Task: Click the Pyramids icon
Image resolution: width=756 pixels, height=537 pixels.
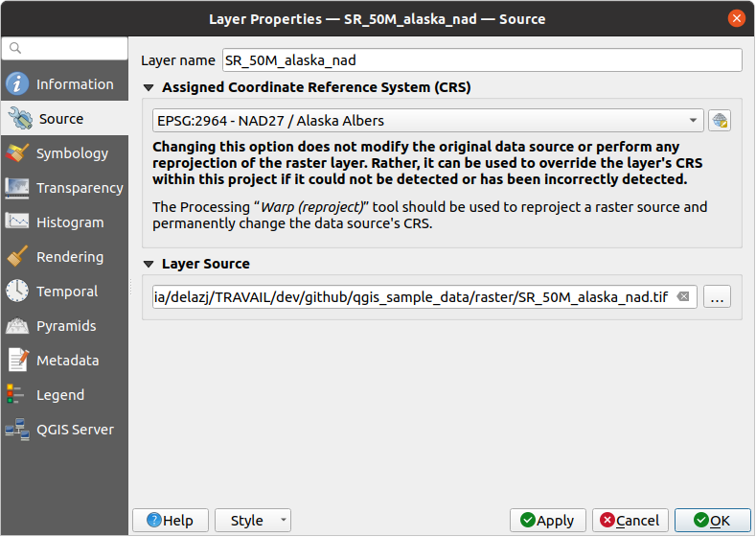Action: pyautogui.click(x=17, y=326)
